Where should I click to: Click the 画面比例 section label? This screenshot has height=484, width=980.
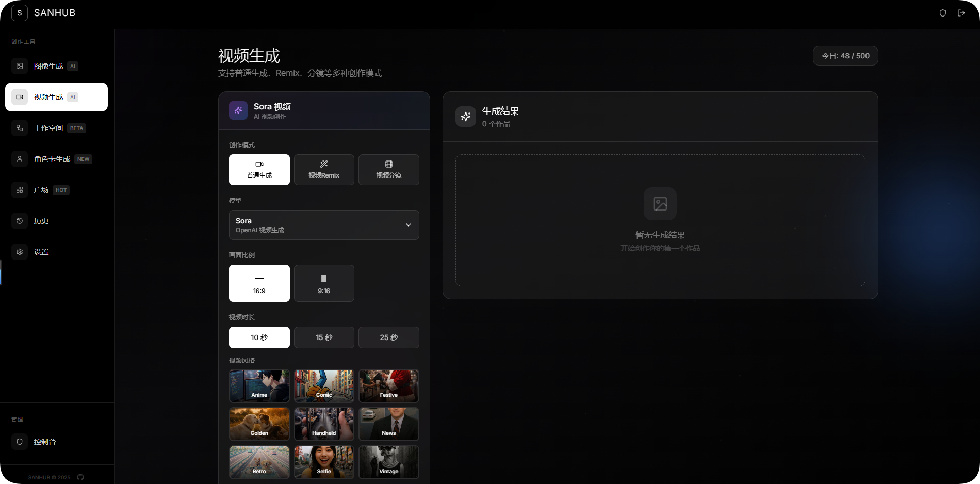[x=242, y=255]
